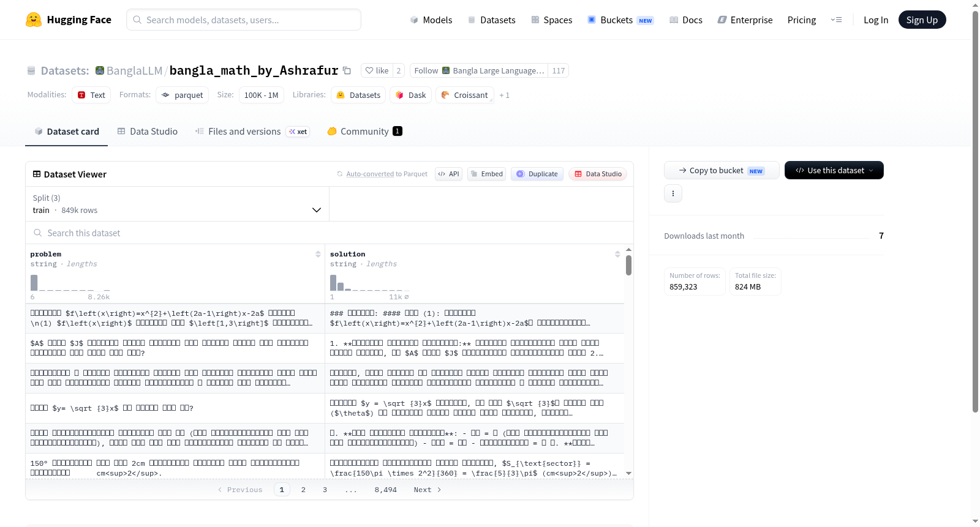Screen dimensions: 980x527
Task: Switch to Files and versions tab
Action: 252,131
